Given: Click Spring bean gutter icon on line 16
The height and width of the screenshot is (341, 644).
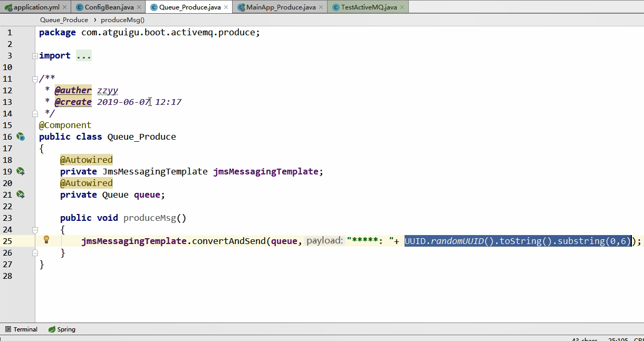Looking at the screenshot, I should [x=21, y=137].
